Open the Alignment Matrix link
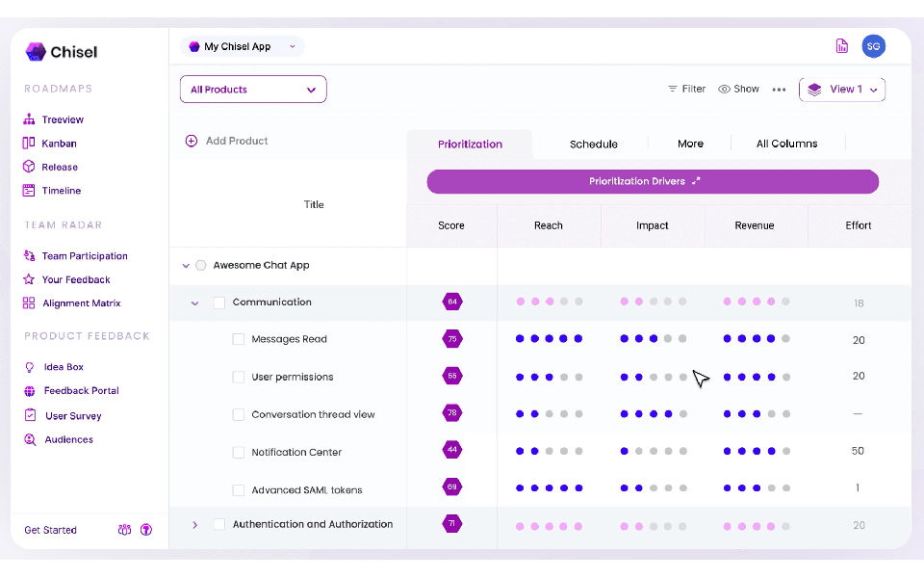 [x=81, y=303]
